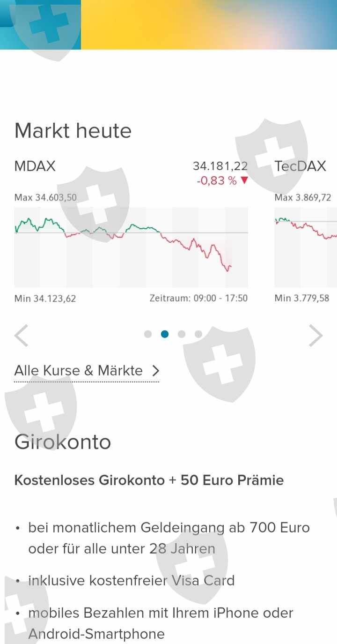337x644 pixels.
Task: Tap the Zeitraum 09:00 - 17:50 label
Action: point(198,298)
